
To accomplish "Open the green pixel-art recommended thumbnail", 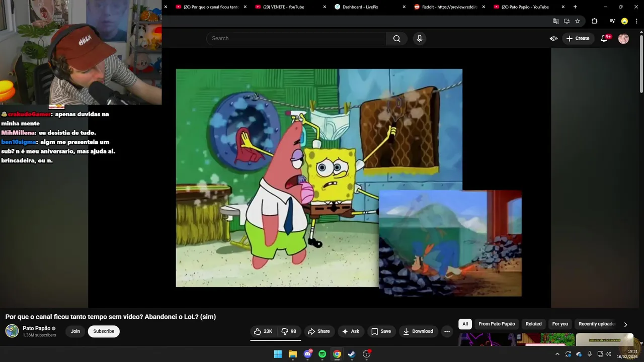I will 545,340.
